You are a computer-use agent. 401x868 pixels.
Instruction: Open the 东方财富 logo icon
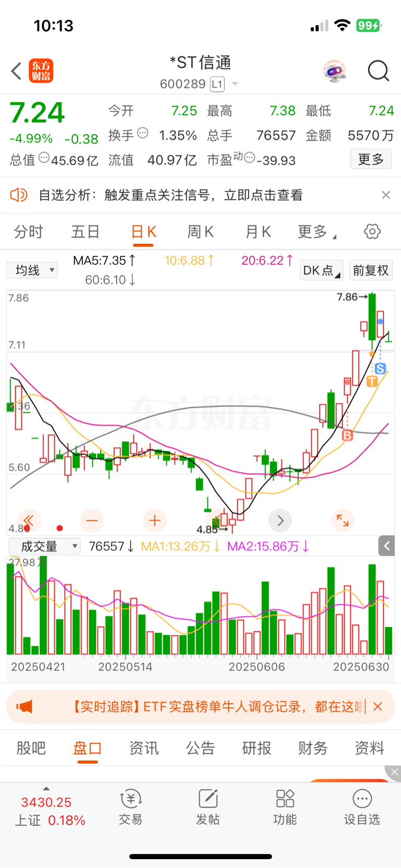(x=41, y=71)
